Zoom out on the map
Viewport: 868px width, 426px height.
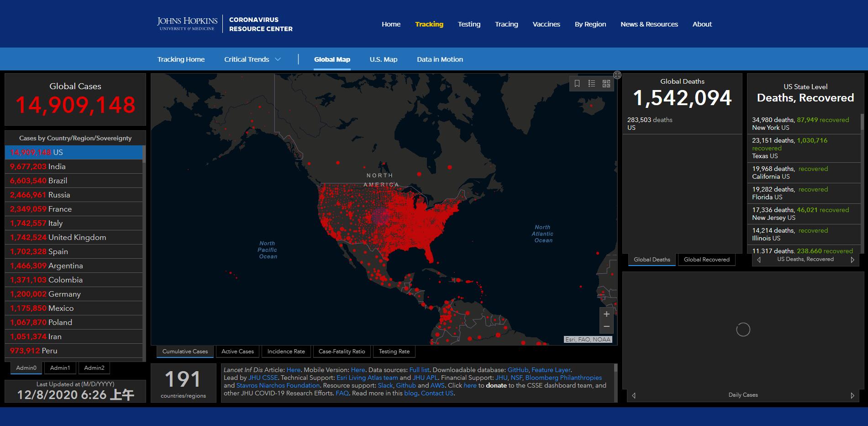606,326
